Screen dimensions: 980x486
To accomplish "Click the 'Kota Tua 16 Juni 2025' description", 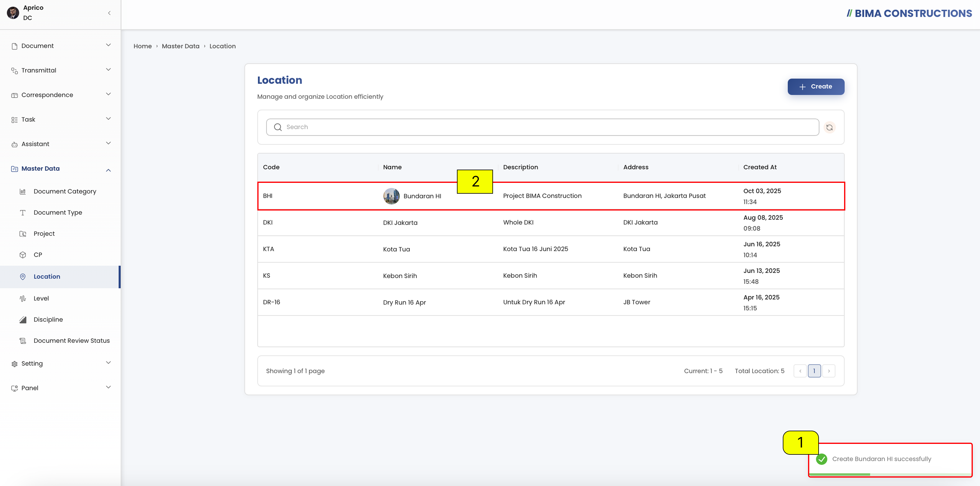I will 535,249.
